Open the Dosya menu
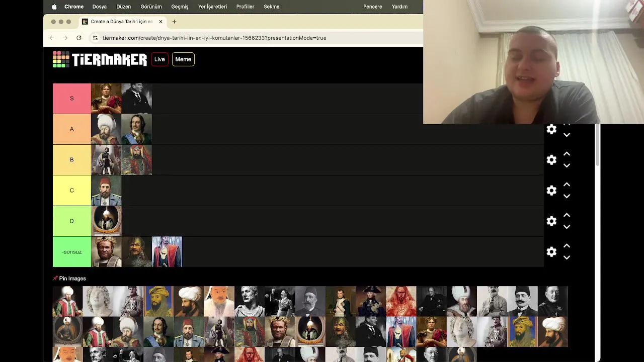644x362 pixels. coord(100,7)
